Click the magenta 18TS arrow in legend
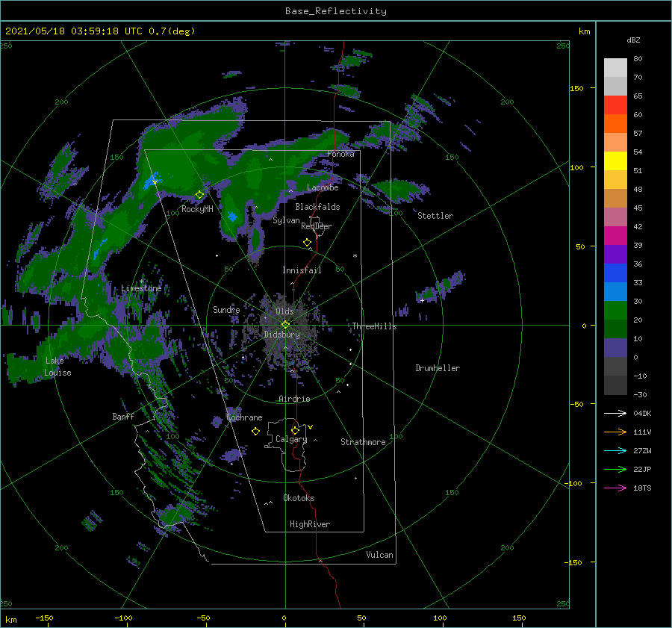This screenshot has height=628, width=672. [615, 488]
